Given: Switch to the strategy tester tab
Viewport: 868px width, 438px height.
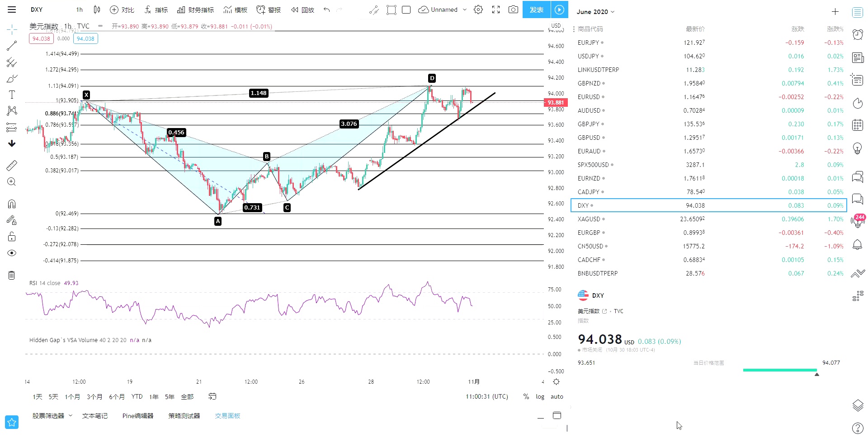Looking at the screenshot, I should [x=184, y=416].
